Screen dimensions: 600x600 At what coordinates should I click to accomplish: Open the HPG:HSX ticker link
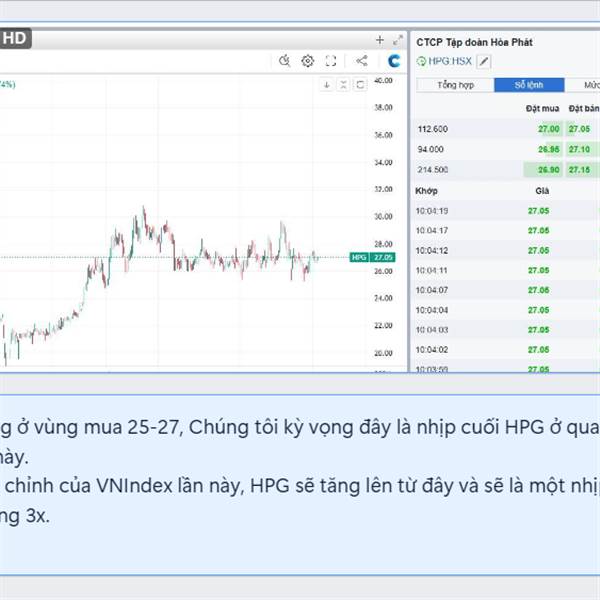(x=450, y=61)
